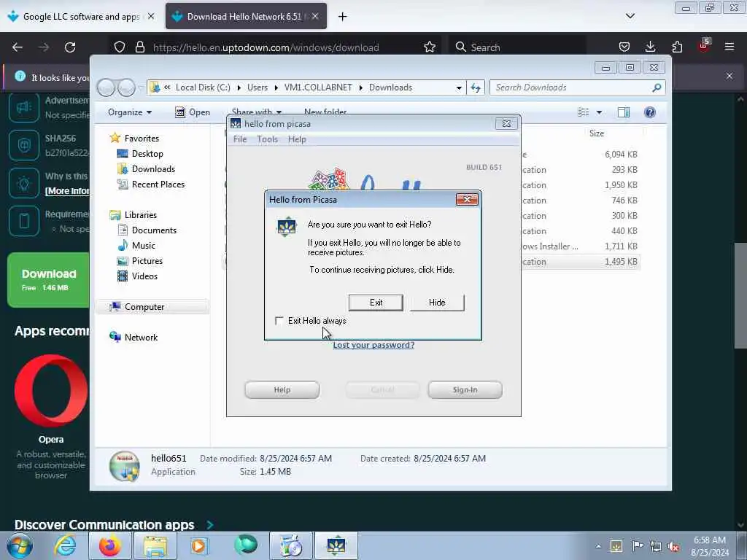Open the Tools menu in Hello window
This screenshot has width=747, height=560.
click(x=267, y=139)
